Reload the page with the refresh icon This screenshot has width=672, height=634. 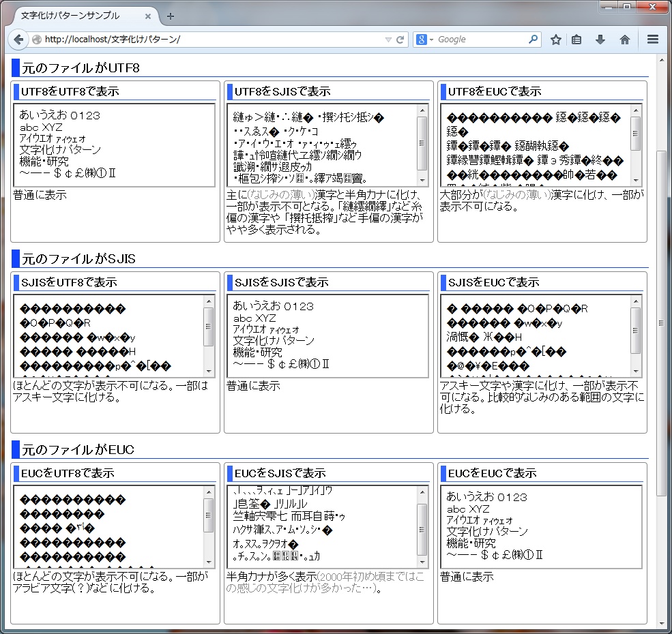point(400,40)
